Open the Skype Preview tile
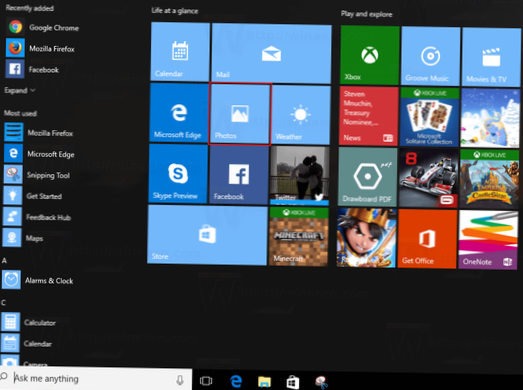The width and height of the screenshot is (523, 390). (178, 174)
